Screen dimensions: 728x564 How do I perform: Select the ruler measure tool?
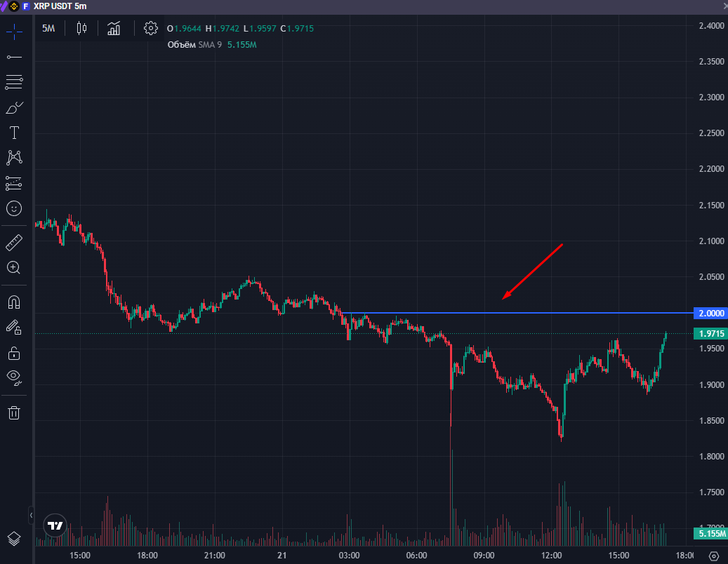coord(14,243)
